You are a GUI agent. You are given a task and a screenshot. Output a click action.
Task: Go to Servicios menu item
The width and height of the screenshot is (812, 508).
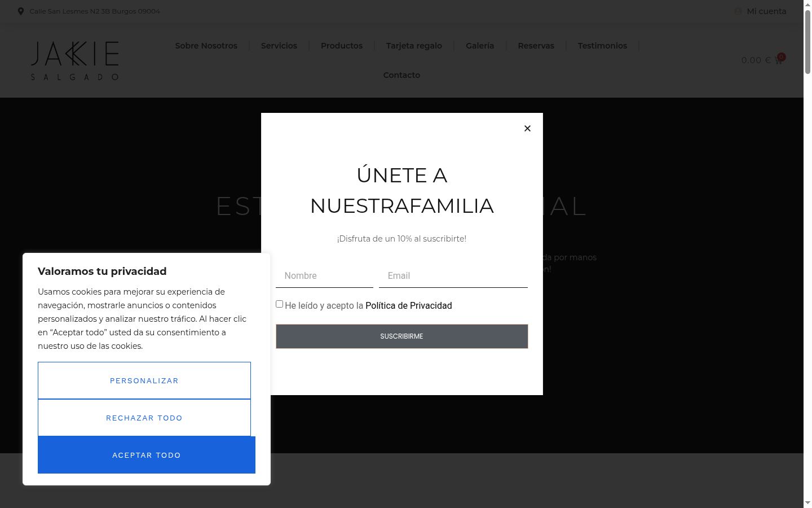(279, 46)
